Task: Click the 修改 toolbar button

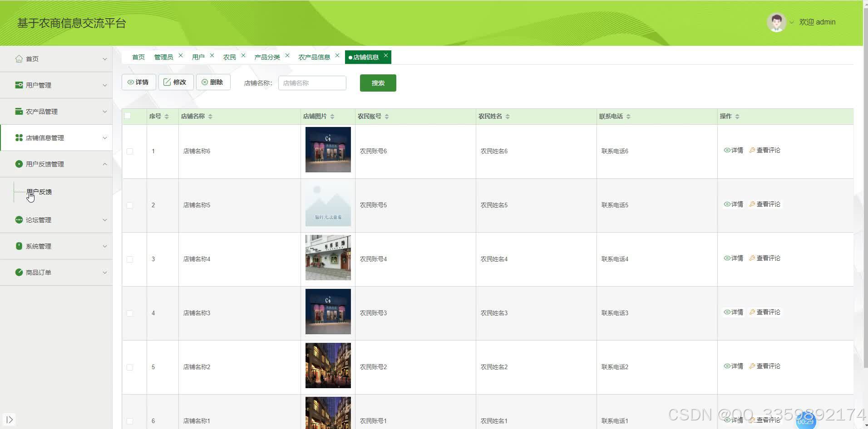Action: click(x=176, y=82)
